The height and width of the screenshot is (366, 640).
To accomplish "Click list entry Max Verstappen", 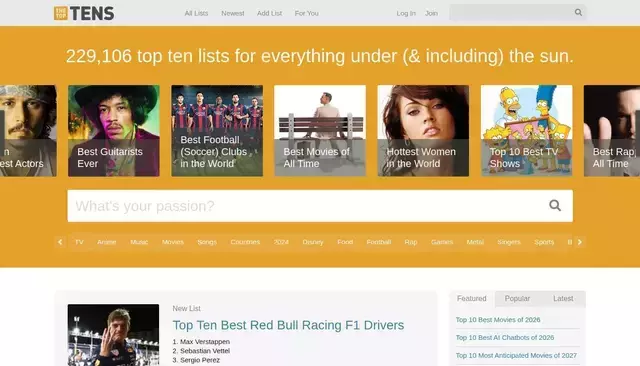I will [x=205, y=342].
